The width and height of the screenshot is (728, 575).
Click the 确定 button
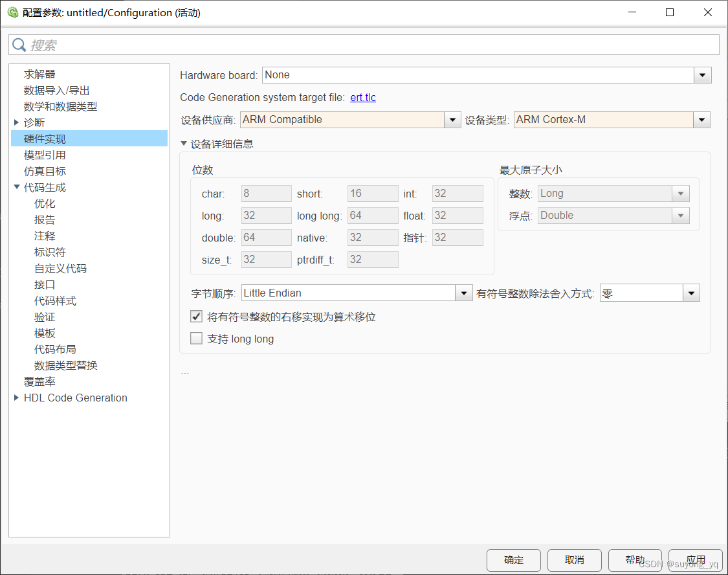click(514, 560)
